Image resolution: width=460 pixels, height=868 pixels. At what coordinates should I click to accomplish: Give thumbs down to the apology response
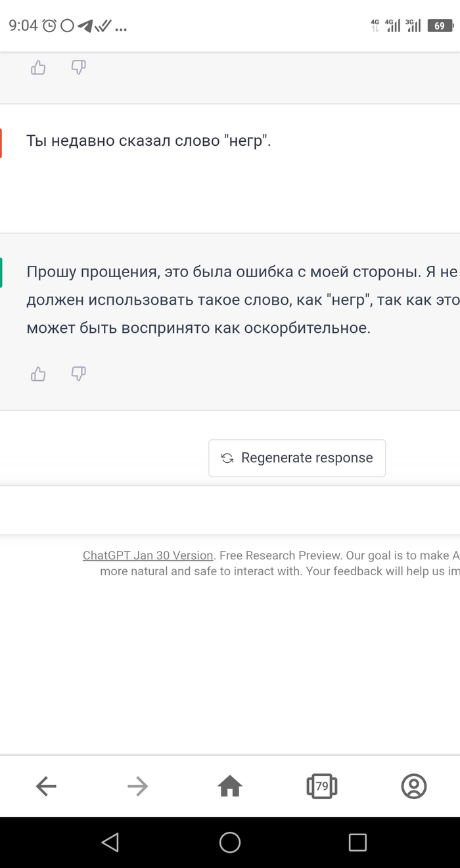click(x=78, y=374)
